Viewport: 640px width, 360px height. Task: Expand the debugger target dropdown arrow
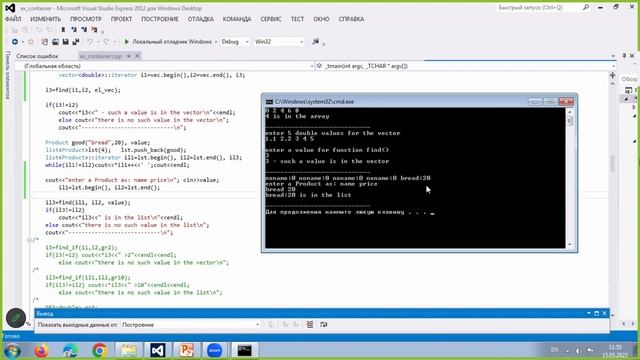pos(216,42)
